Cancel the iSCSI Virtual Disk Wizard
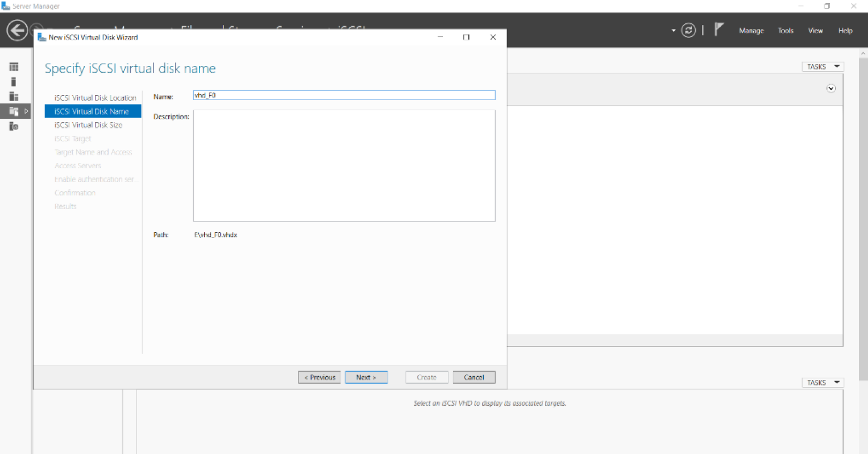This screenshot has height=454, width=868. click(x=474, y=377)
